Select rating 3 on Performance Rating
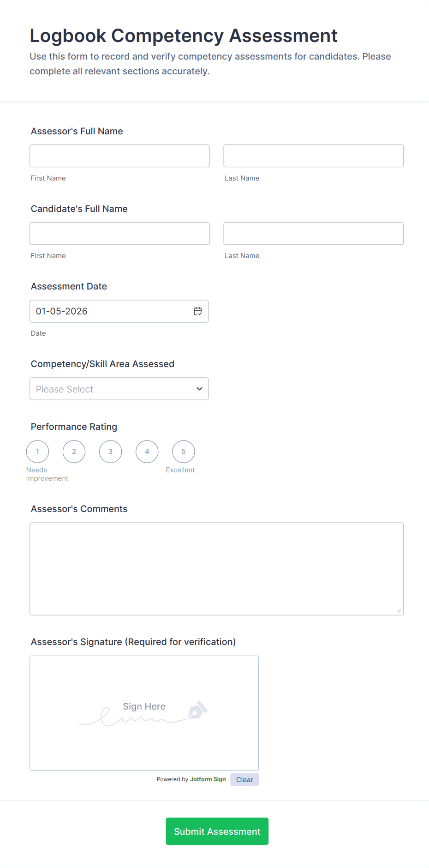Viewport: 429px width, 868px height. tap(110, 452)
